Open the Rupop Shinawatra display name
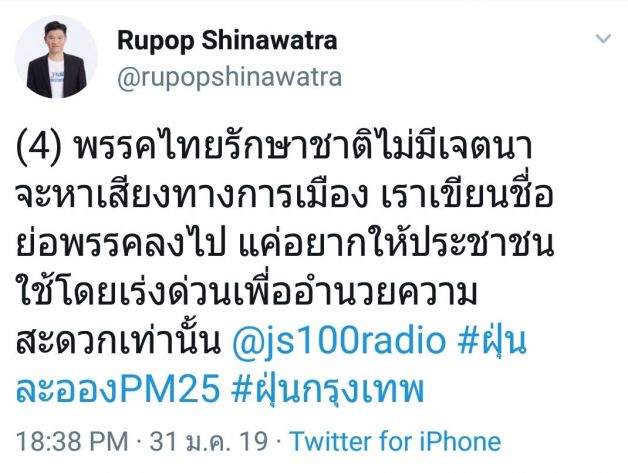 [227, 40]
